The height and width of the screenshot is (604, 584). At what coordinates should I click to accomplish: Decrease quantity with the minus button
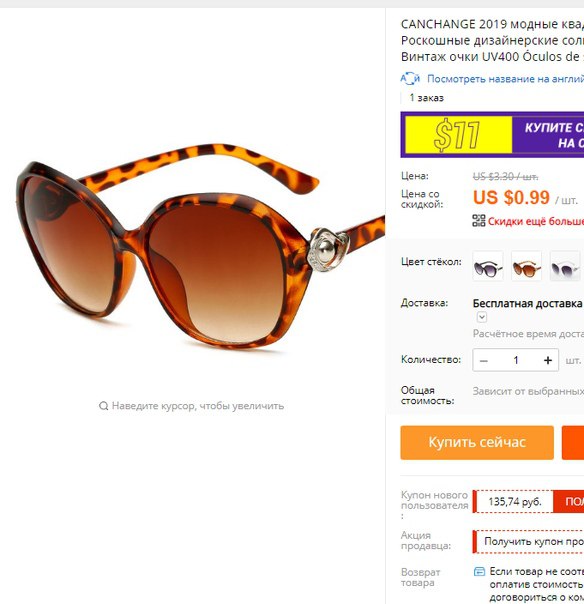point(484,361)
